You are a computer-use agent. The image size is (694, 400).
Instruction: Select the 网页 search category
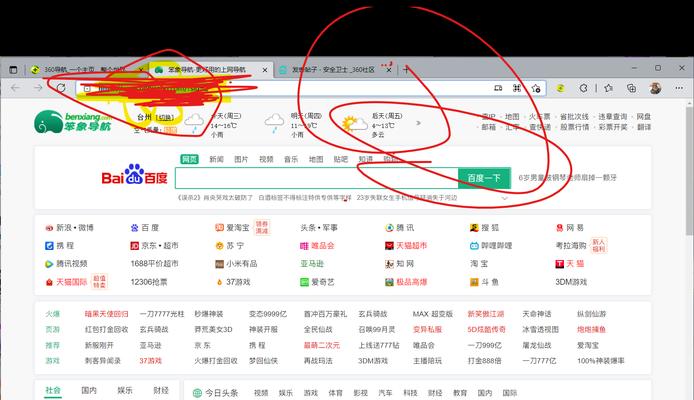[189, 159]
